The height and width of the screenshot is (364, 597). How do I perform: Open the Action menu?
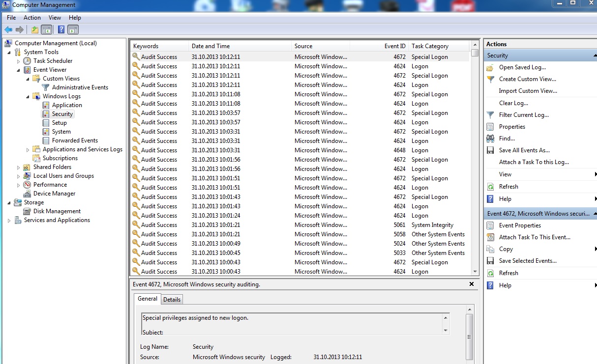pos(32,18)
